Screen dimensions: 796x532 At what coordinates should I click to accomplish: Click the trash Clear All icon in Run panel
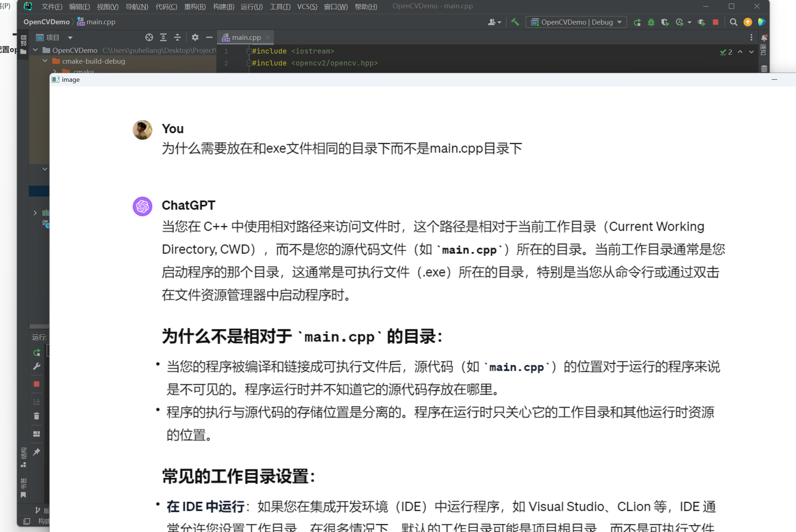tap(37, 416)
